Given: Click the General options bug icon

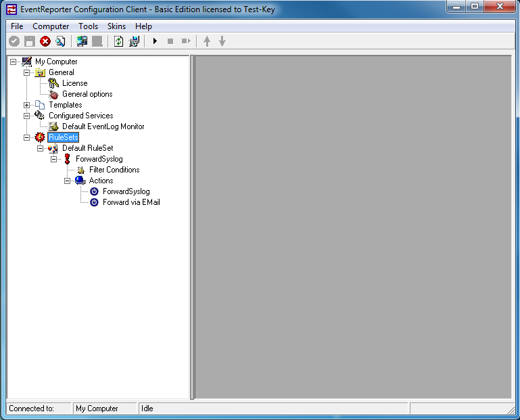Looking at the screenshot, I should click(x=53, y=94).
